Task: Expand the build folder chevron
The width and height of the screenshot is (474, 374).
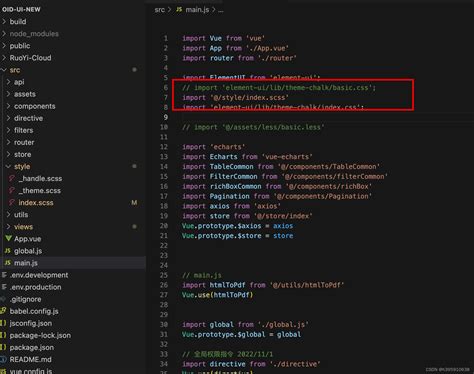Action: pos(4,22)
